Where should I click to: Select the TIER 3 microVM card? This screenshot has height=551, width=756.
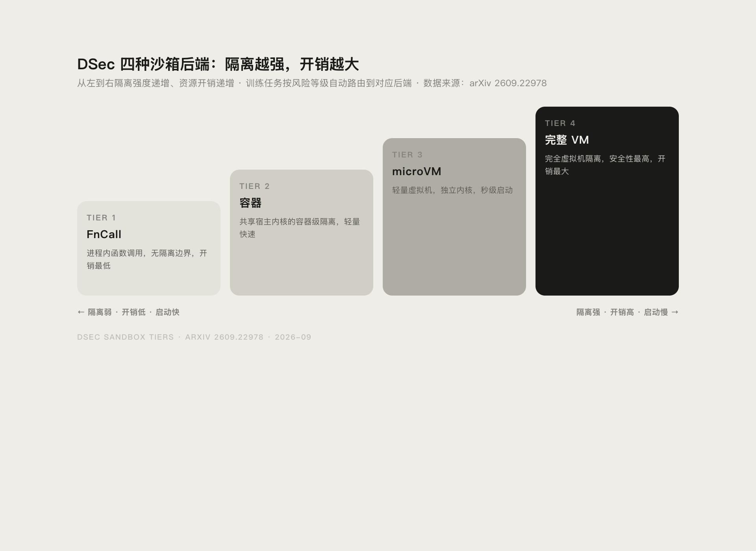coord(454,217)
